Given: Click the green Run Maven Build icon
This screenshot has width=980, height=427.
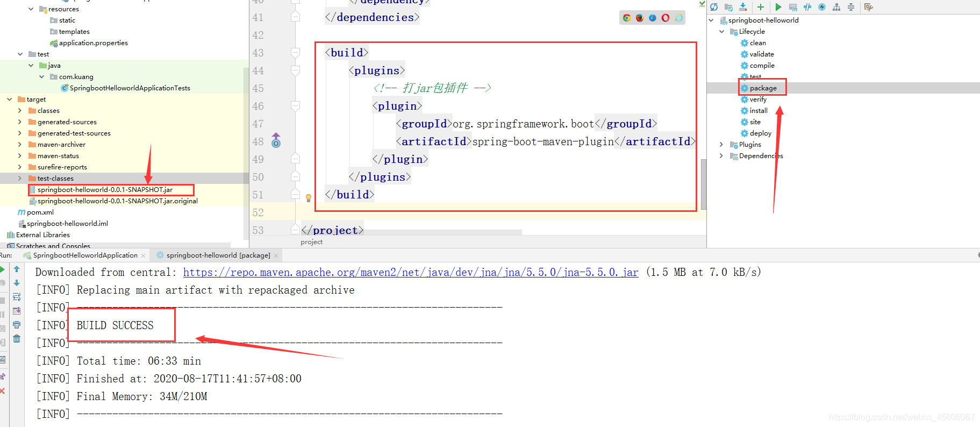Looking at the screenshot, I should (778, 7).
